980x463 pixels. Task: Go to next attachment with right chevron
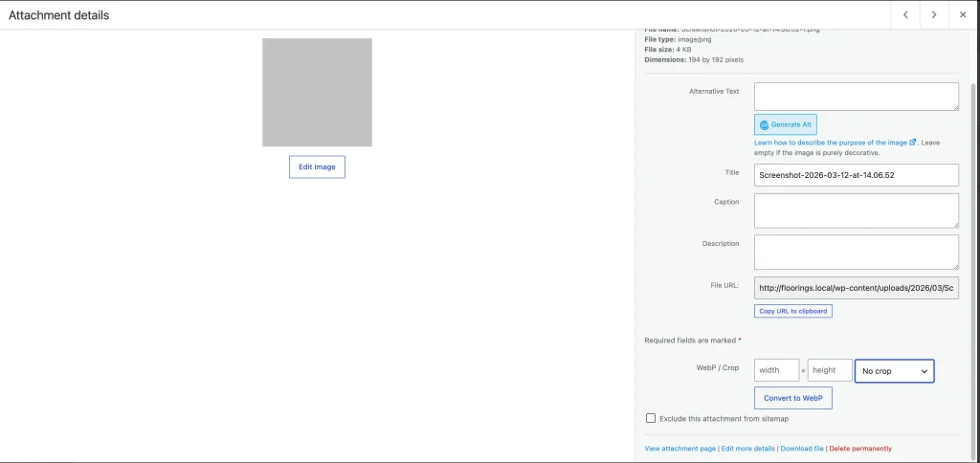(934, 15)
